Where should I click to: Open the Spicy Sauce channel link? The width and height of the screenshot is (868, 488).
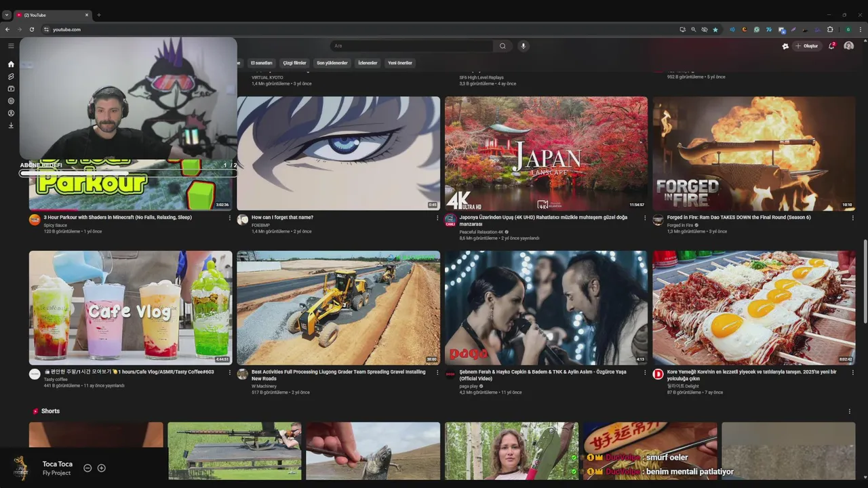pos(56,225)
